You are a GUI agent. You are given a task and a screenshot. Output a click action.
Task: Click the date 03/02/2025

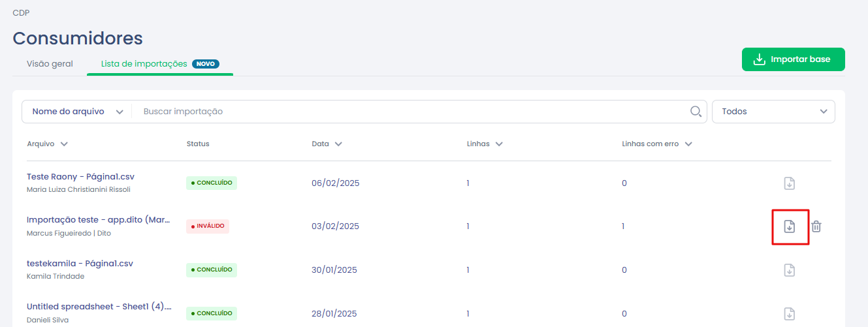(336, 226)
